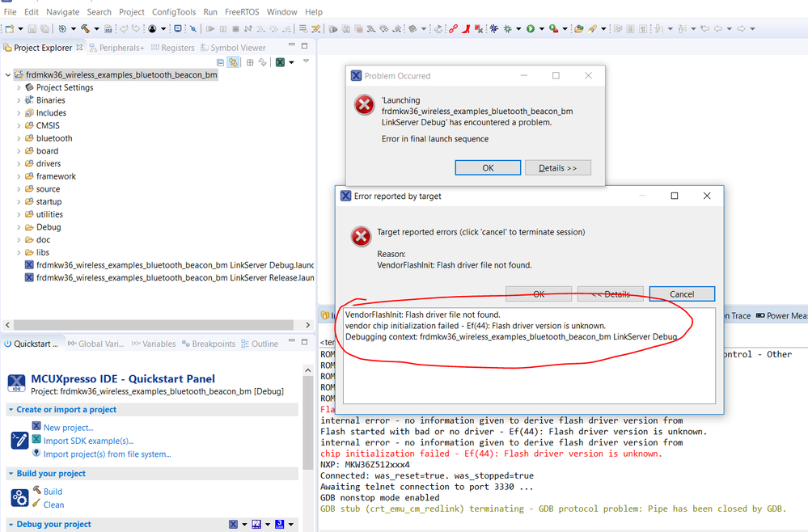Switch to the Peripherals+ tab
This screenshot has width=808, height=532.
pos(116,48)
